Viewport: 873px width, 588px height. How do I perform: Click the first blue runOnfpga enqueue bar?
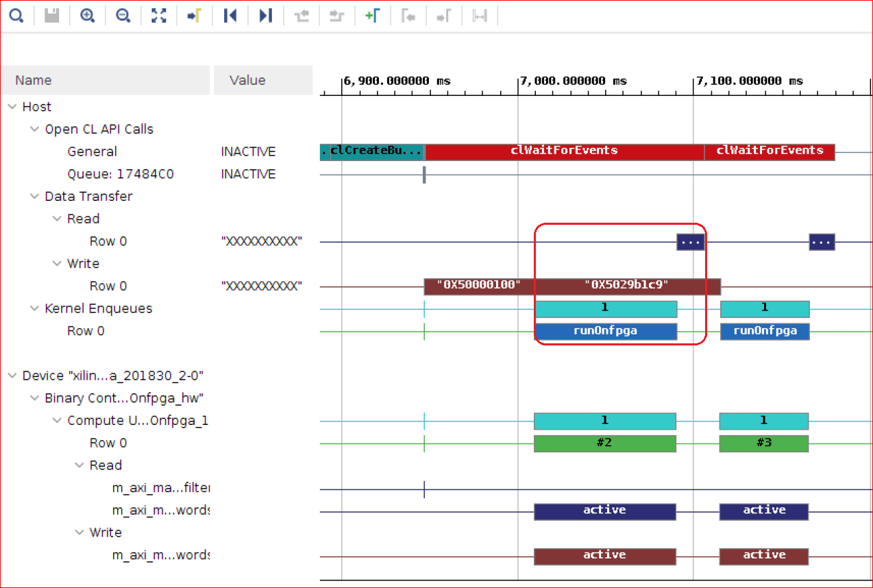tap(606, 332)
